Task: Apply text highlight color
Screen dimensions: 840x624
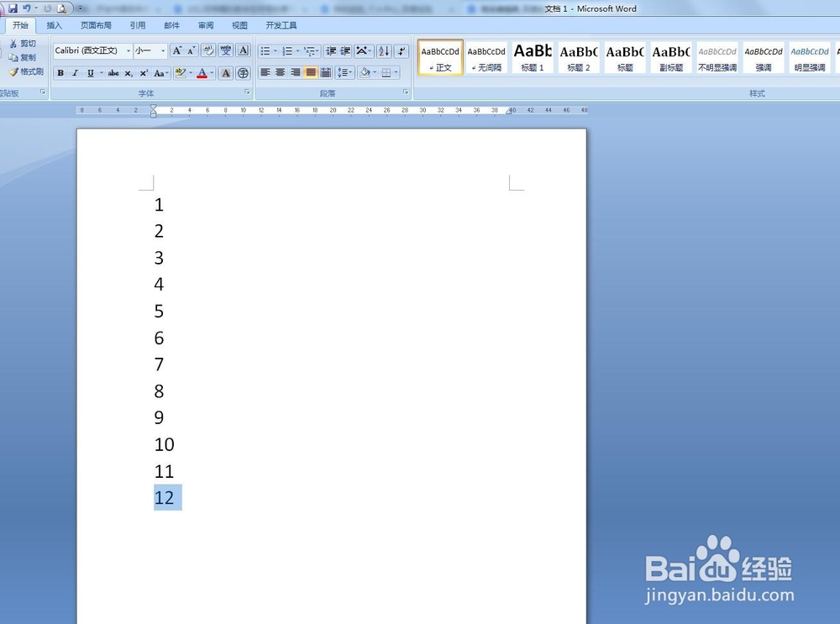Action: pyautogui.click(x=180, y=73)
